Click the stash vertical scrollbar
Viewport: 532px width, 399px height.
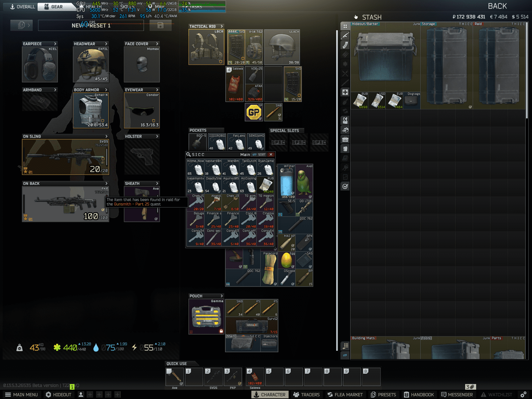point(527,71)
